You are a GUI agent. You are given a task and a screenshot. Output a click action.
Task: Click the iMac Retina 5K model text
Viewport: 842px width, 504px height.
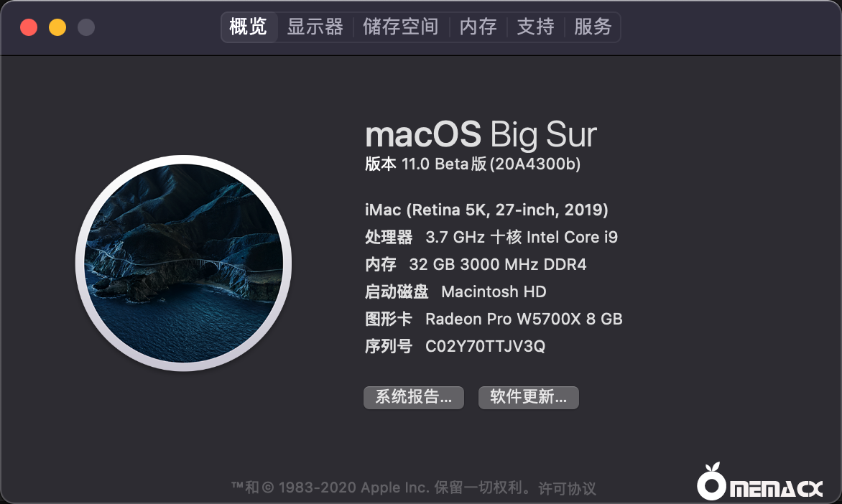pyautogui.click(x=486, y=210)
